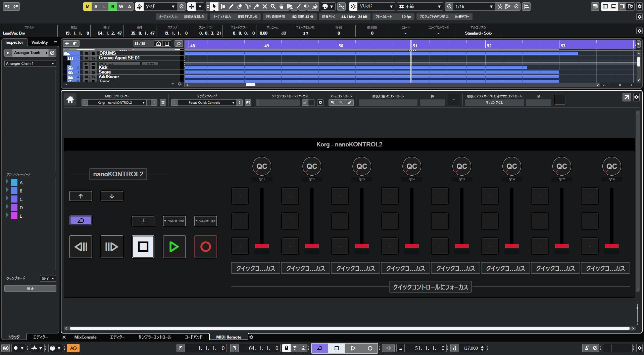Select the Glue tool
This screenshot has width=644, height=355.
point(256,6)
